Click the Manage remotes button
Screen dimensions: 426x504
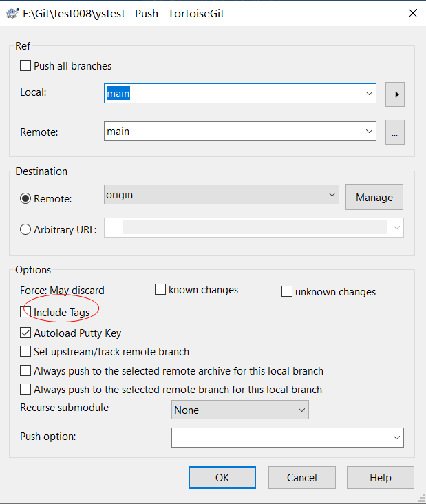pyautogui.click(x=374, y=197)
